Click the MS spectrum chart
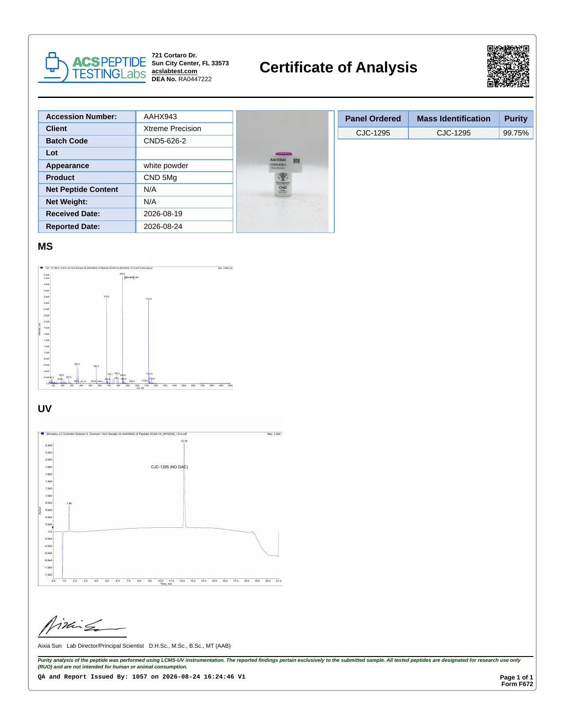The width and height of the screenshot is (563, 728). point(136,328)
